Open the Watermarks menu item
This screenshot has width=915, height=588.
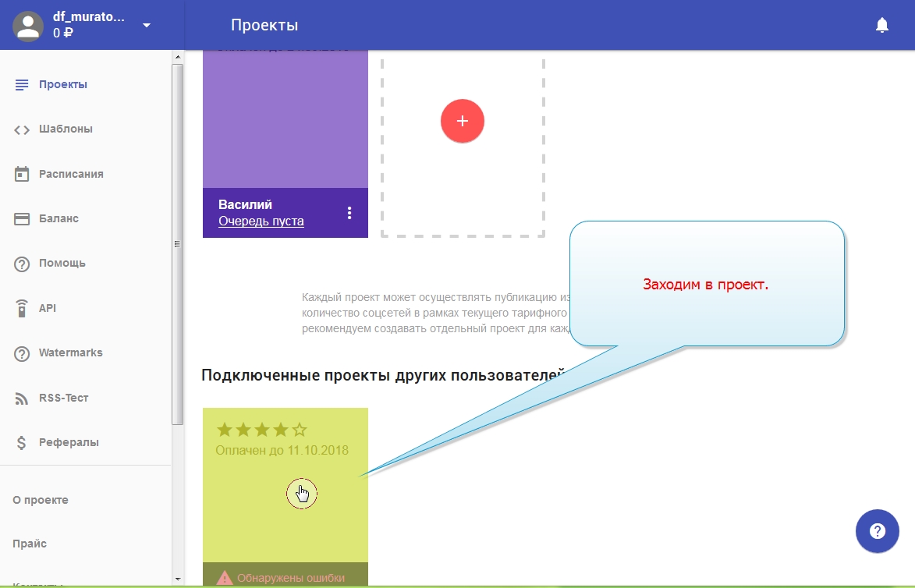pos(70,352)
